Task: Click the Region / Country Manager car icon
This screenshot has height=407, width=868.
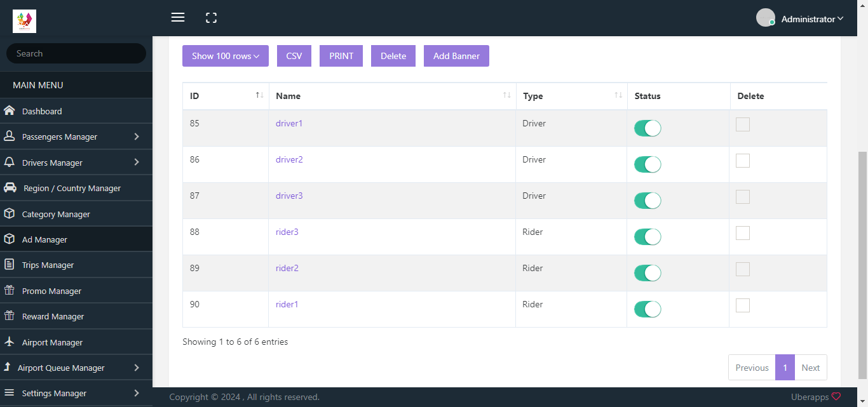Action: 10,188
